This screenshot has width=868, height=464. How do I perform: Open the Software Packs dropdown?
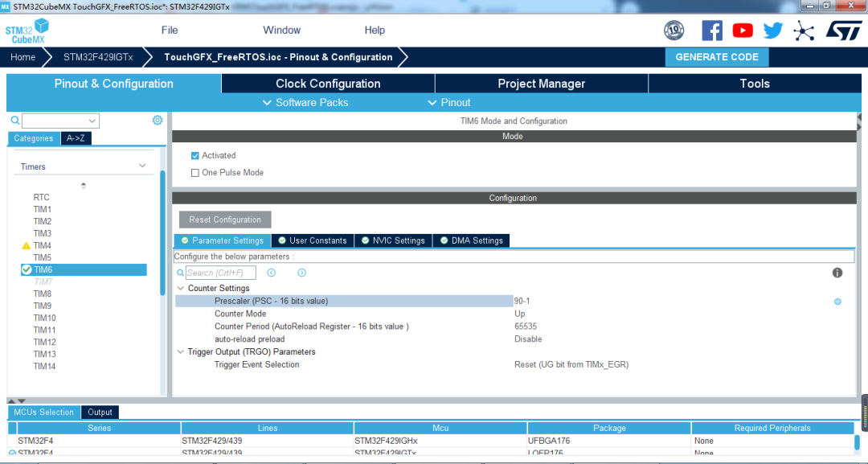tap(305, 103)
